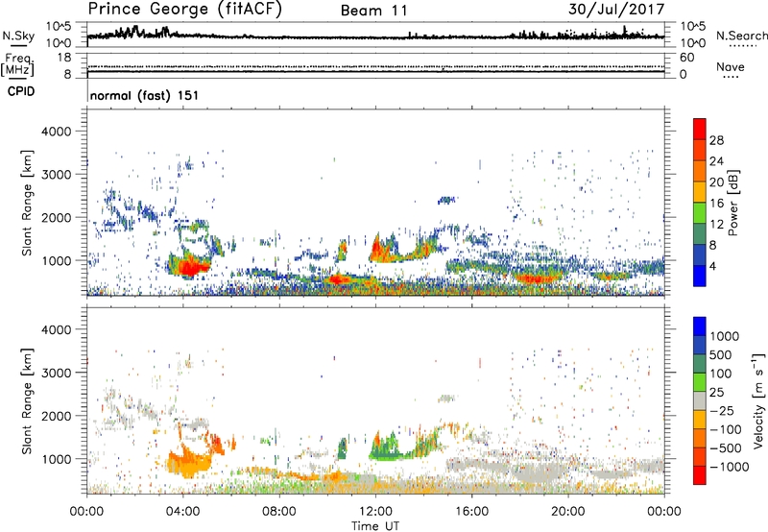Click the red high-power echo near 04:00
Image resolution: width=768 pixels, height=532 pixels.
coord(190,268)
